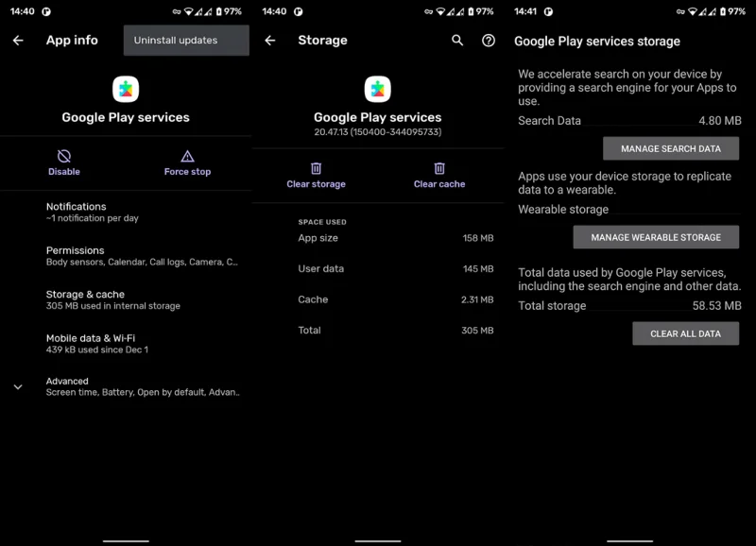This screenshot has height=546, width=756.
Task: Open Storage & cache row
Action: click(126, 299)
